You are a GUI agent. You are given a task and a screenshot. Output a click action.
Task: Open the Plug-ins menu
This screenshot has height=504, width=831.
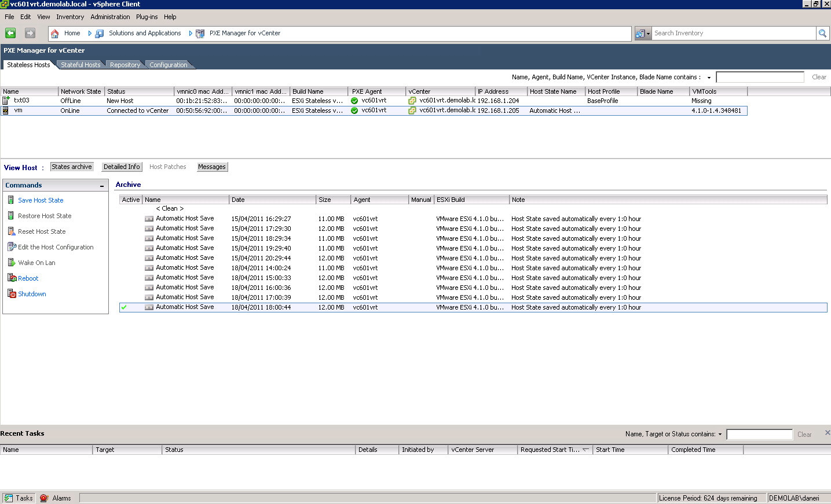point(147,17)
